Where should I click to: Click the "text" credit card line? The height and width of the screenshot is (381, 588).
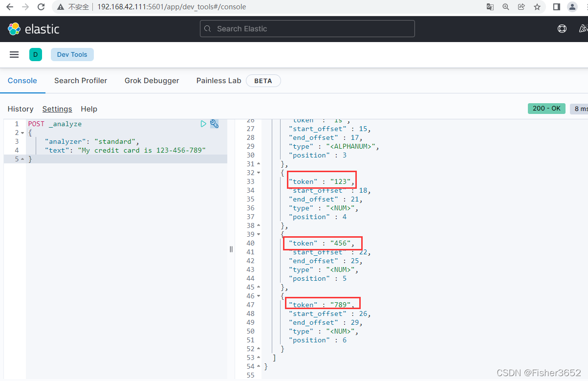click(x=125, y=150)
